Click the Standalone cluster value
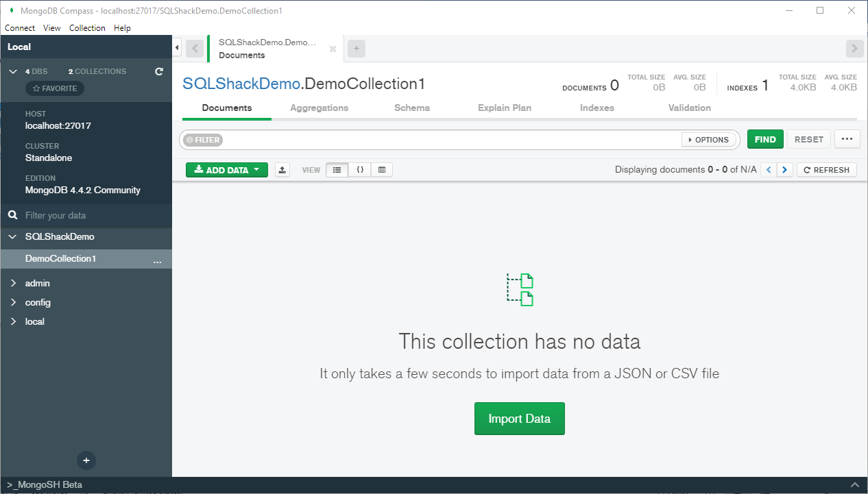Screen dimensions: 868x494 49,158
